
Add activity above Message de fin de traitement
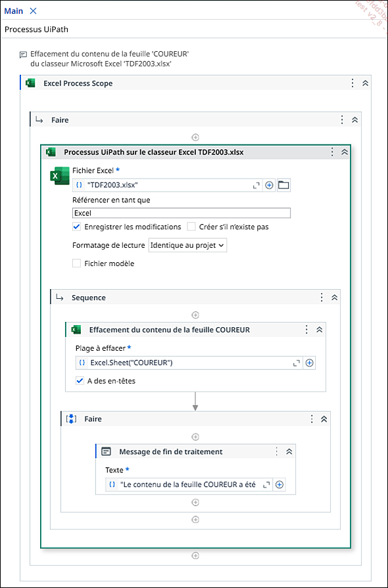(195, 436)
